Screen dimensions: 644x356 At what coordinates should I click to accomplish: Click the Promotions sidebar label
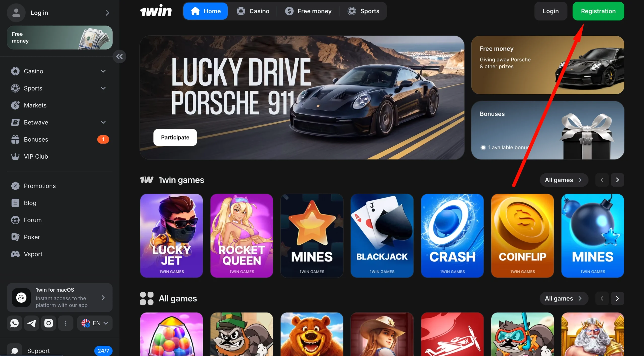tap(40, 186)
